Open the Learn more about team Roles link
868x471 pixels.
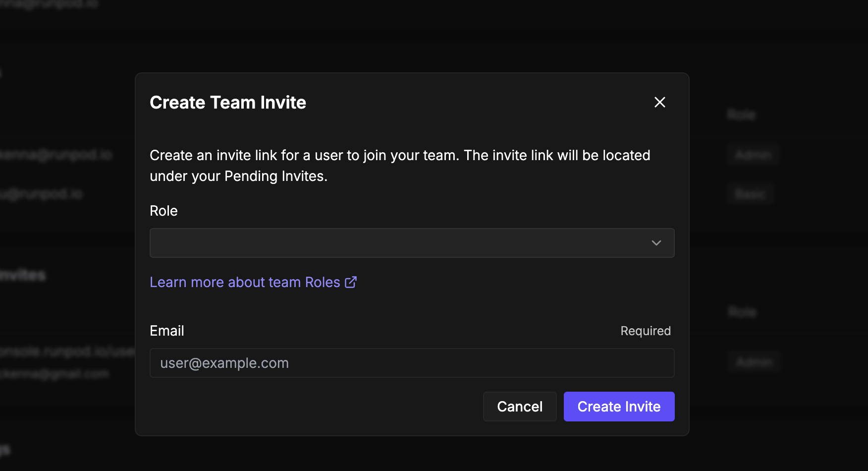click(x=245, y=282)
